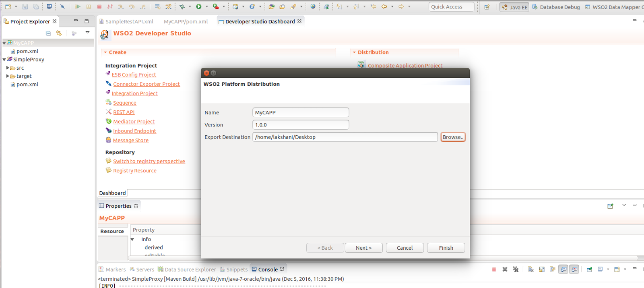
Task: Click the Next button in dialog
Action: tap(364, 248)
